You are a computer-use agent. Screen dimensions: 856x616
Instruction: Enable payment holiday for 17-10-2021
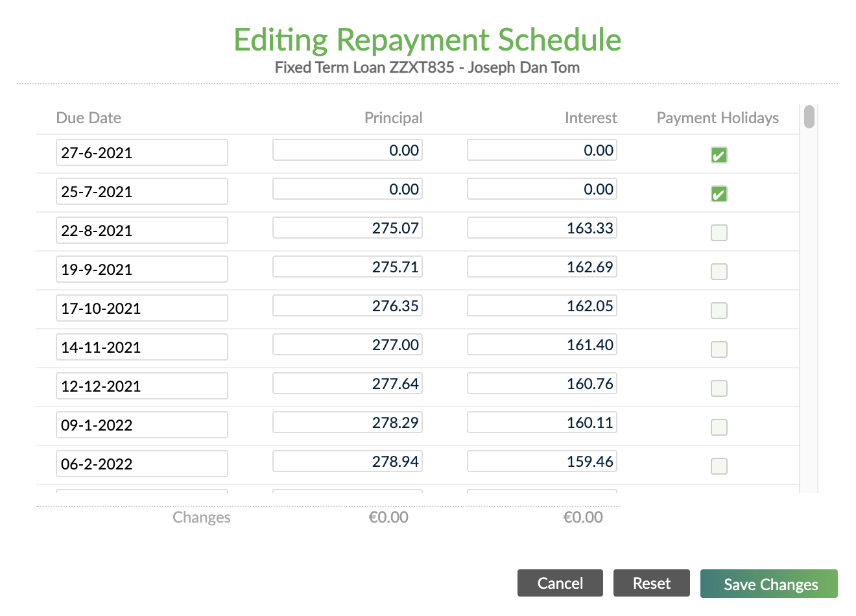point(719,311)
